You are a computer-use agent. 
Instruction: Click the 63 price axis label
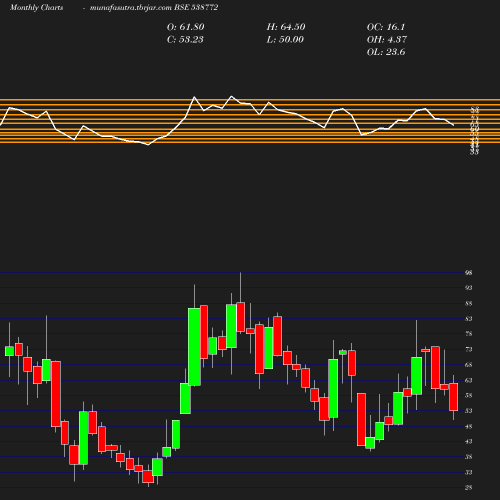click(469, 380)
